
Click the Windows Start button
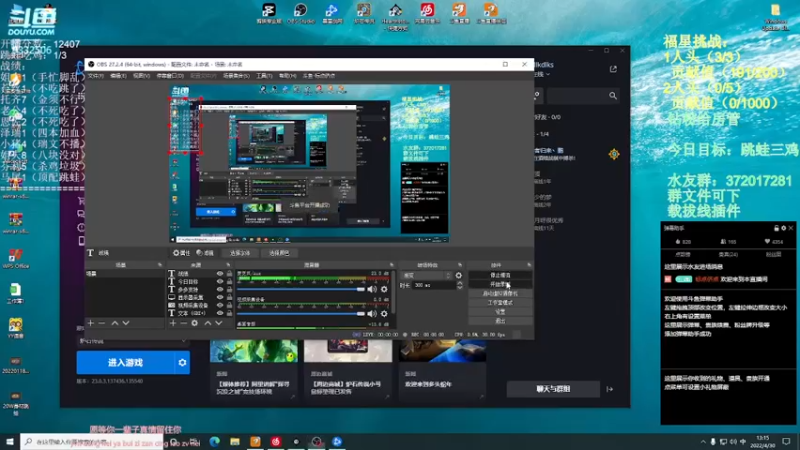click(x=9, y=442)
